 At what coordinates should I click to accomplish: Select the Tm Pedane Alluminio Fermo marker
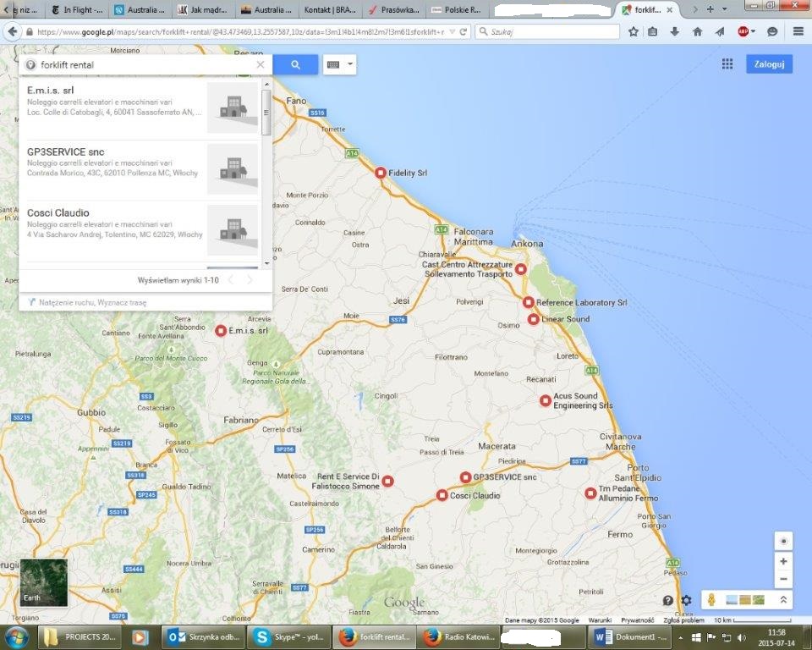590,493
